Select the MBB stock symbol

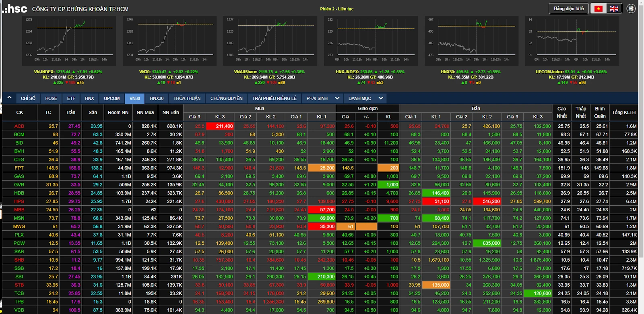[x=19, y=210]
